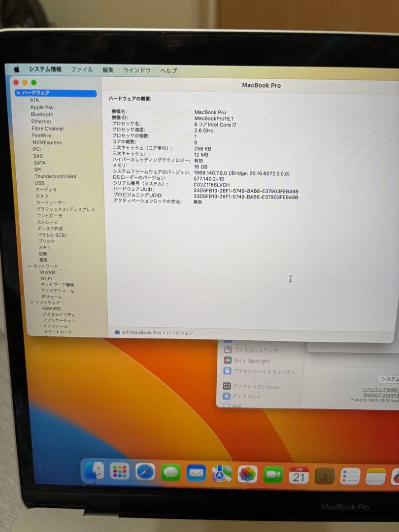Open the Apple menu
Image resolution: width=399 pixels, height=532 pixels.
(17, 69)
